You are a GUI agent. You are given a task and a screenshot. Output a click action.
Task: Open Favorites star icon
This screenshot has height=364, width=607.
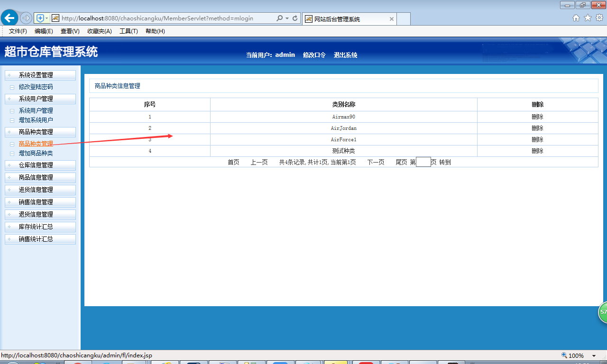coord(588,18)
